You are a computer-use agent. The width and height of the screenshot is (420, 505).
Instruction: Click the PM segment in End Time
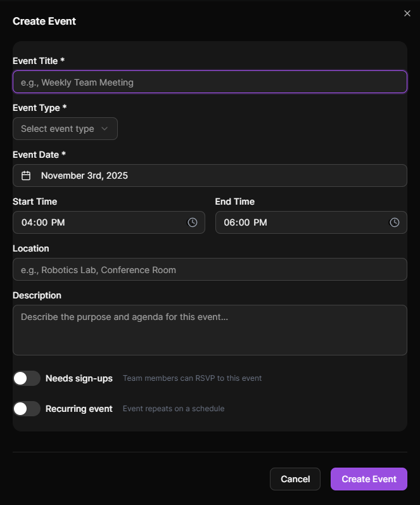(260, 222)
